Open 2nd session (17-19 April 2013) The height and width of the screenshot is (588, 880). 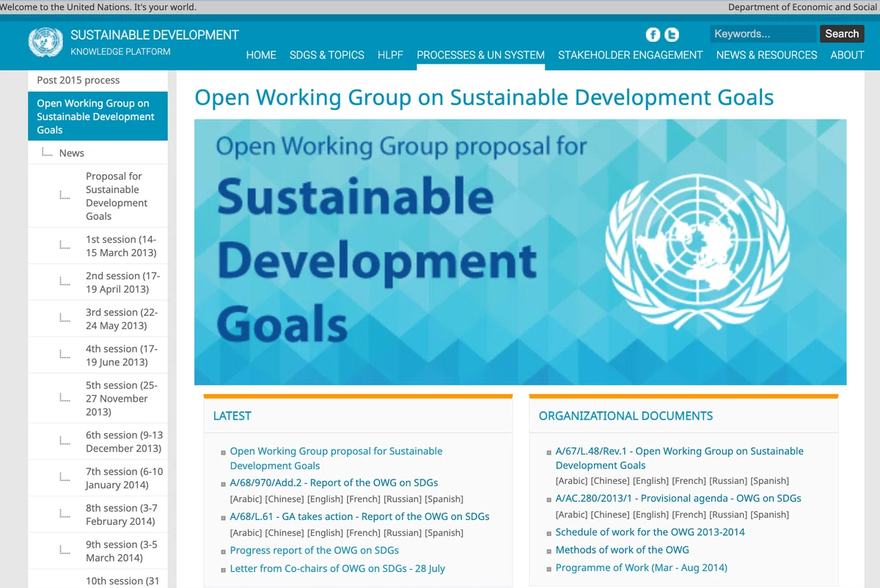(122, 282)
